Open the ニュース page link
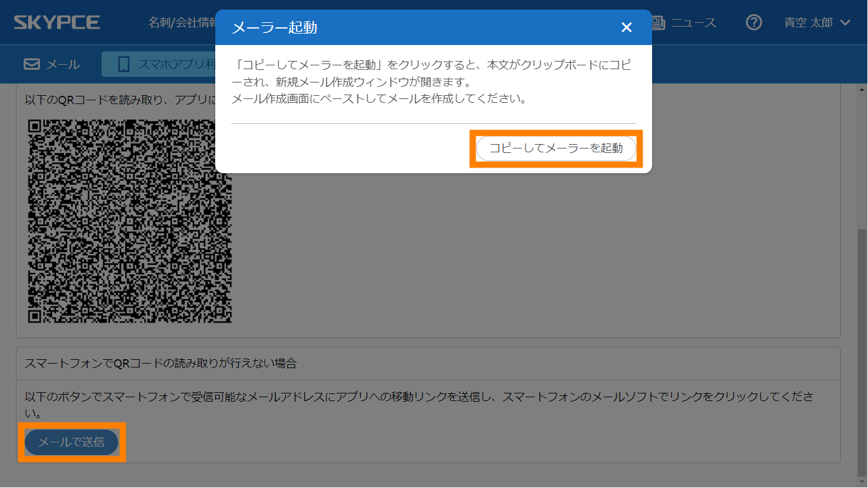 693,23
